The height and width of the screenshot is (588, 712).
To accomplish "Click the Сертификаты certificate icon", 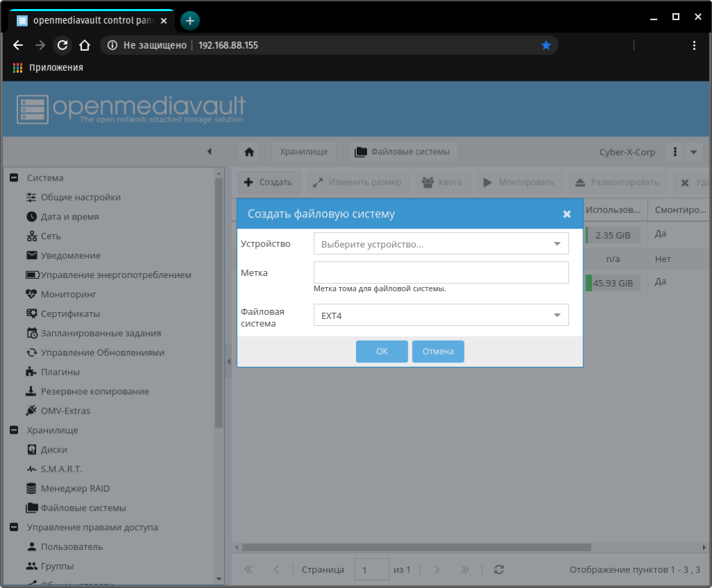I will coord(31,314).
